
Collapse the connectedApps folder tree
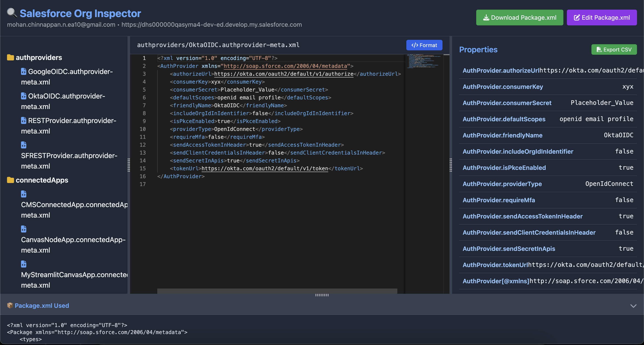click(42, 180)
